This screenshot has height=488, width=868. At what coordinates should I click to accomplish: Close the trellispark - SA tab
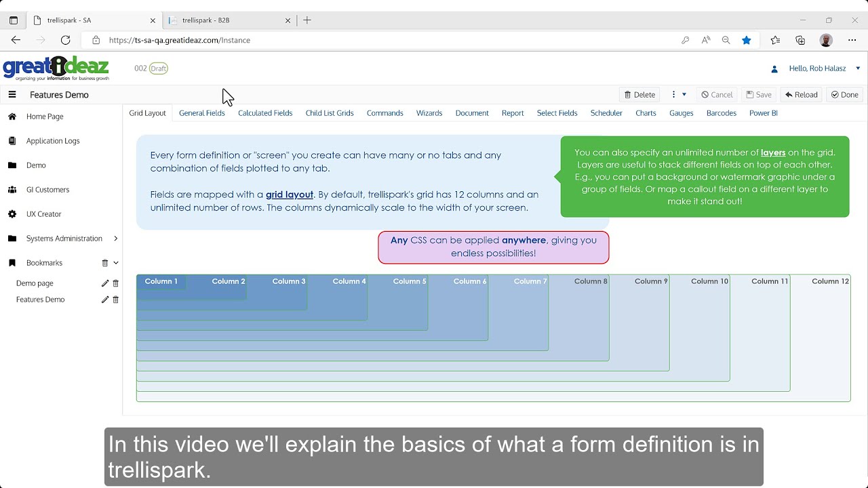pos(153,20)
